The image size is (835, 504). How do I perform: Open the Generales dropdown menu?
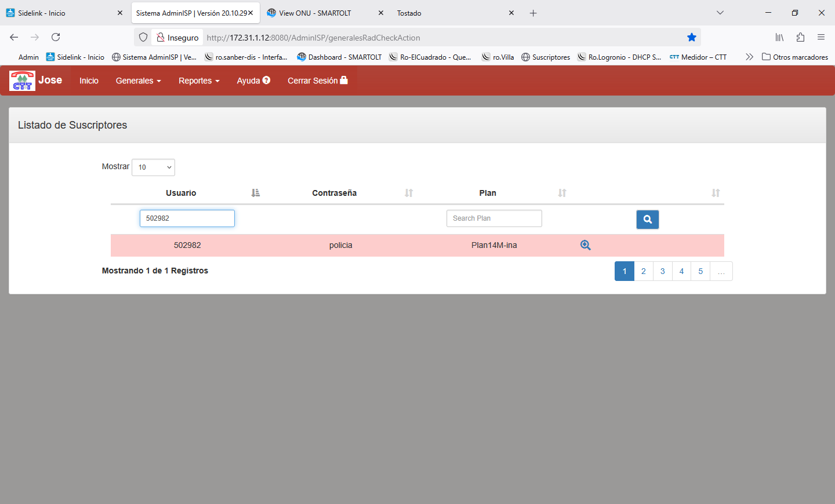pos(138,81)
